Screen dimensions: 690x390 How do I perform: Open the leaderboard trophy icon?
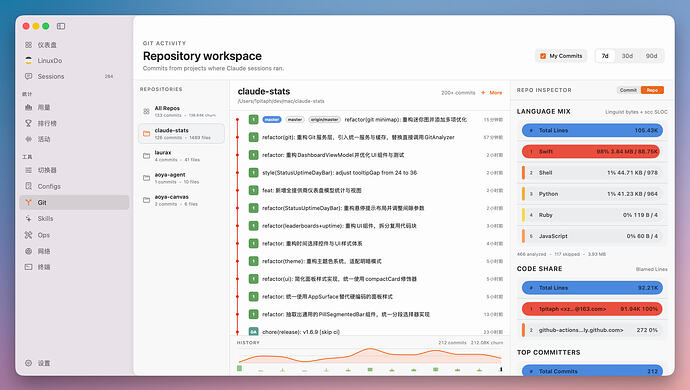[x=29, y=123]
